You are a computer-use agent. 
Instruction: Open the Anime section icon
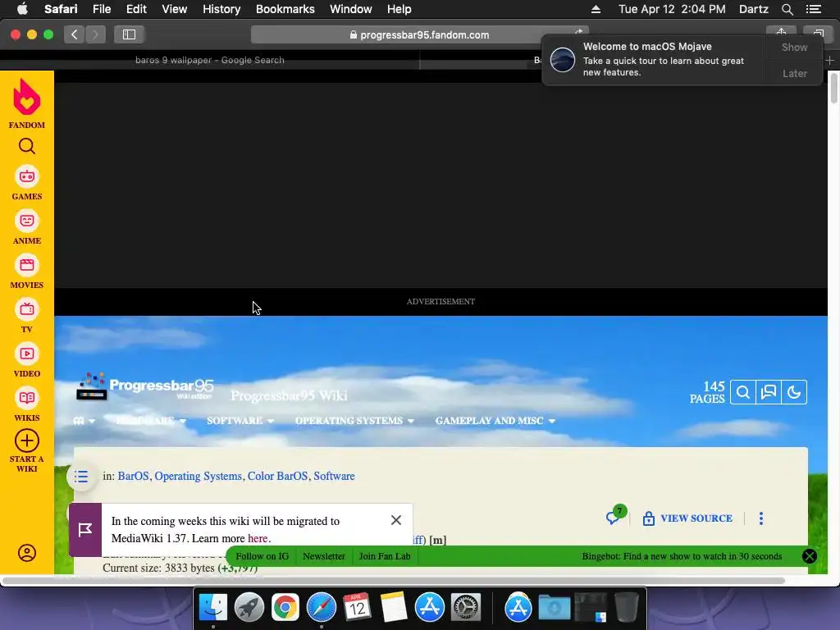tap(27, 221)
